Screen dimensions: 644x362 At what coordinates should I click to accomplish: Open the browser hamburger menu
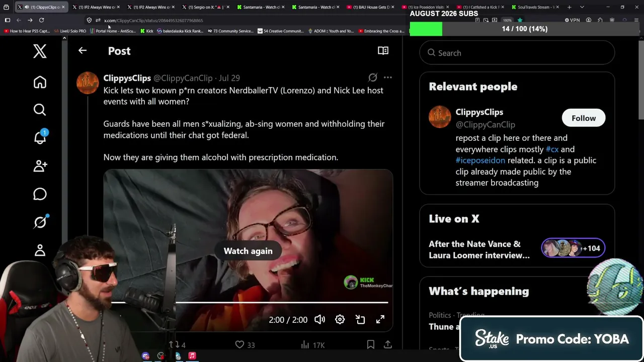click(636, 20)
